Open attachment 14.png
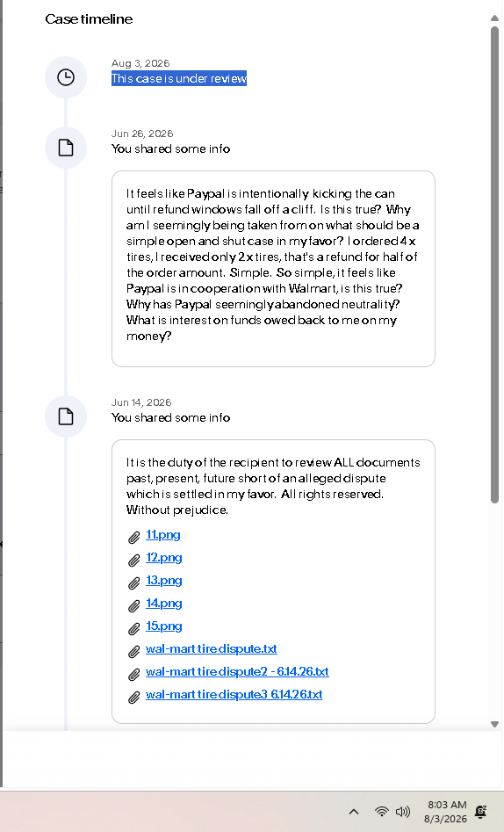 tap(164, 604)
